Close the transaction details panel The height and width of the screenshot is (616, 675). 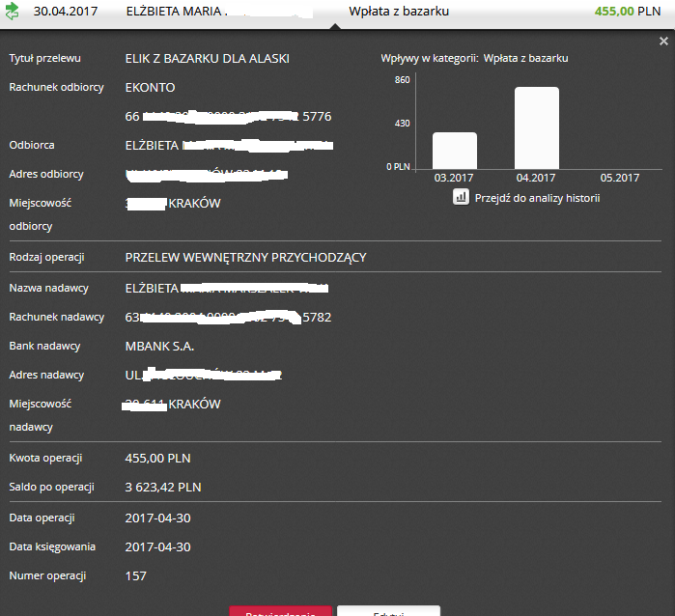663,42
